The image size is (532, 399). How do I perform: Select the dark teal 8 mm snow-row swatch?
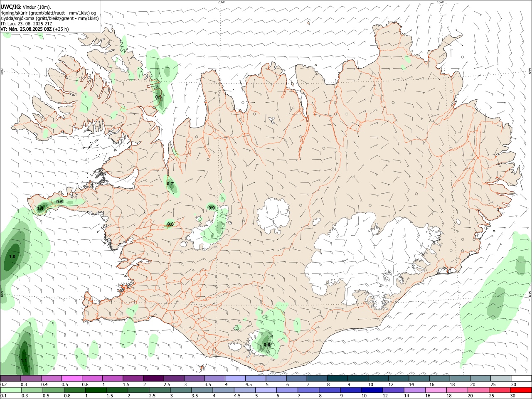(337, 379)
